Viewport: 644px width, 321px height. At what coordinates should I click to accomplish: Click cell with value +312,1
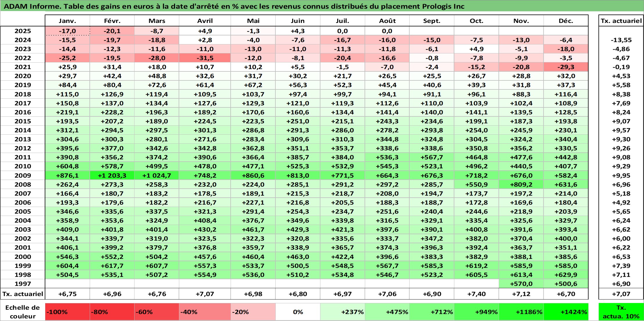tap(67, 130)
